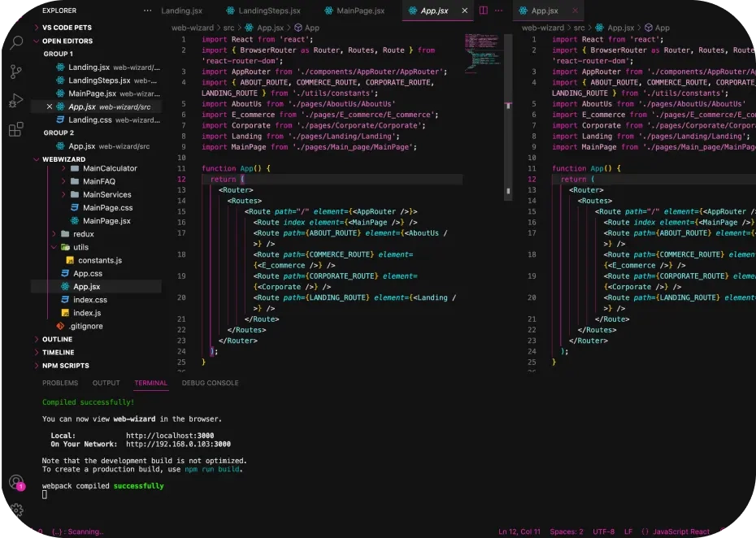
Task: Open the Run and Debug view
Action: [15, 101]
